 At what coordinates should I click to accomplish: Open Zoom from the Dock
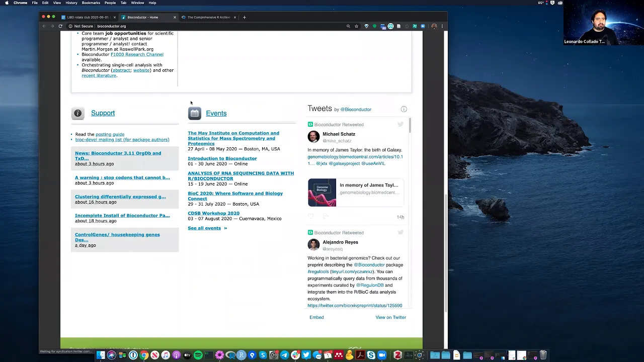tap(382, 355)
